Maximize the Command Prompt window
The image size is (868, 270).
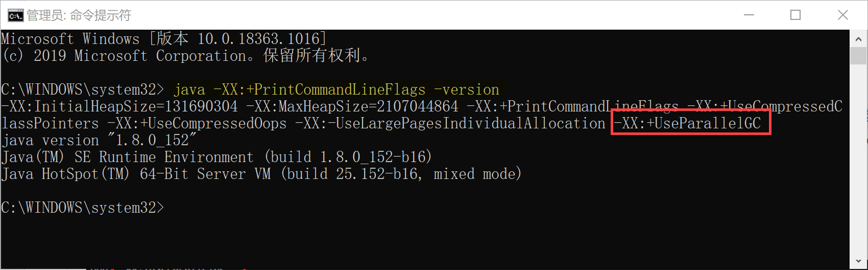(x=795, y=15)
